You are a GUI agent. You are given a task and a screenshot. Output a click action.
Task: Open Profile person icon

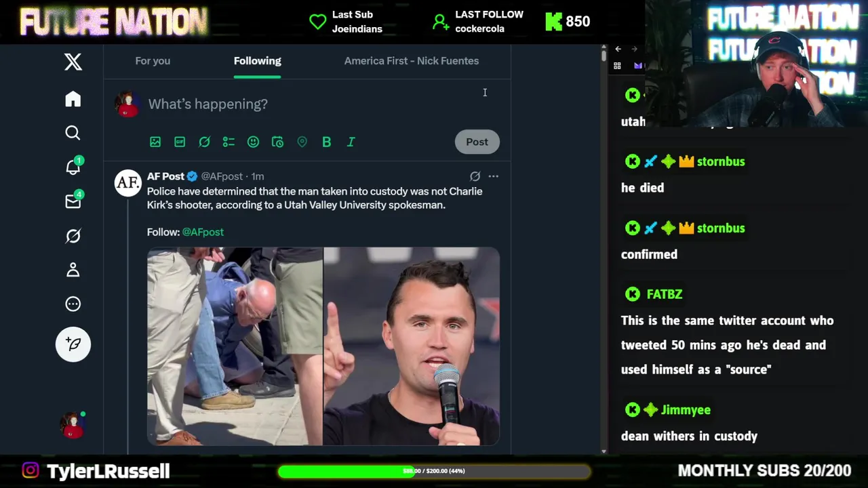pyautogui.click(x=73, y=270)
